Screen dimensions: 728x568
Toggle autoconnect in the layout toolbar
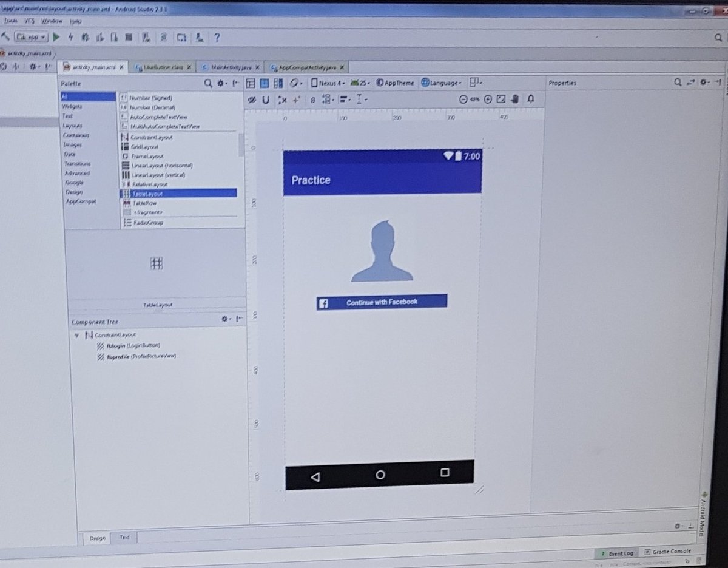pyautogui.click(x=266, y=100)
